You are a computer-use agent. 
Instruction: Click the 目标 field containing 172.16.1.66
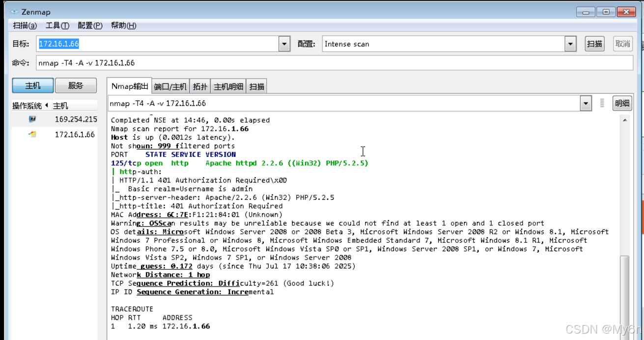tap(158, 44)
